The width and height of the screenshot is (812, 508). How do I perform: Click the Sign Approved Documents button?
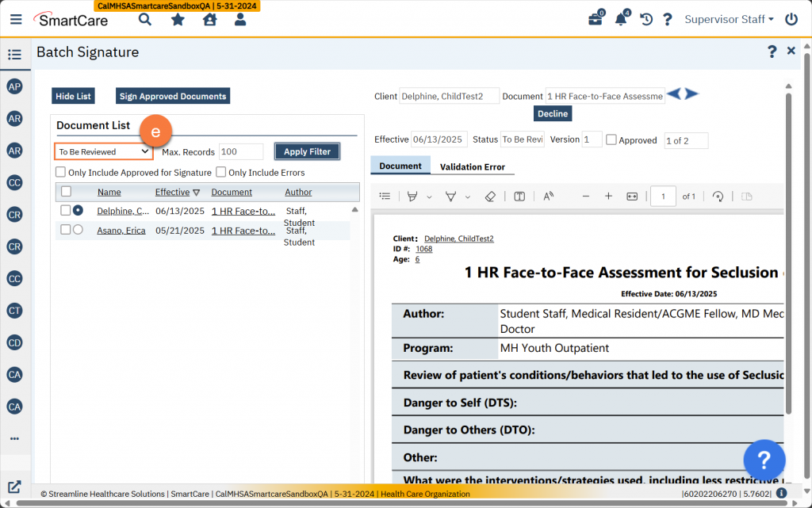point(173,96)
